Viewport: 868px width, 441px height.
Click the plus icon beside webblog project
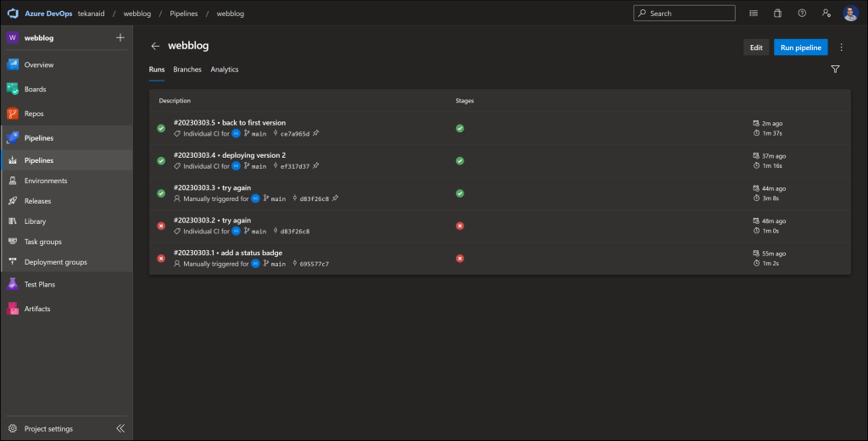click(x=120, y=37)
